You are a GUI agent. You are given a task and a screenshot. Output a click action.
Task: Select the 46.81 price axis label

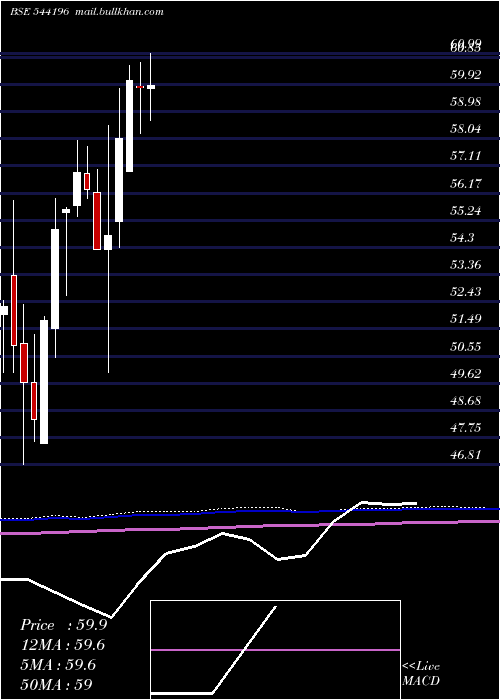(x=466, y=455)
